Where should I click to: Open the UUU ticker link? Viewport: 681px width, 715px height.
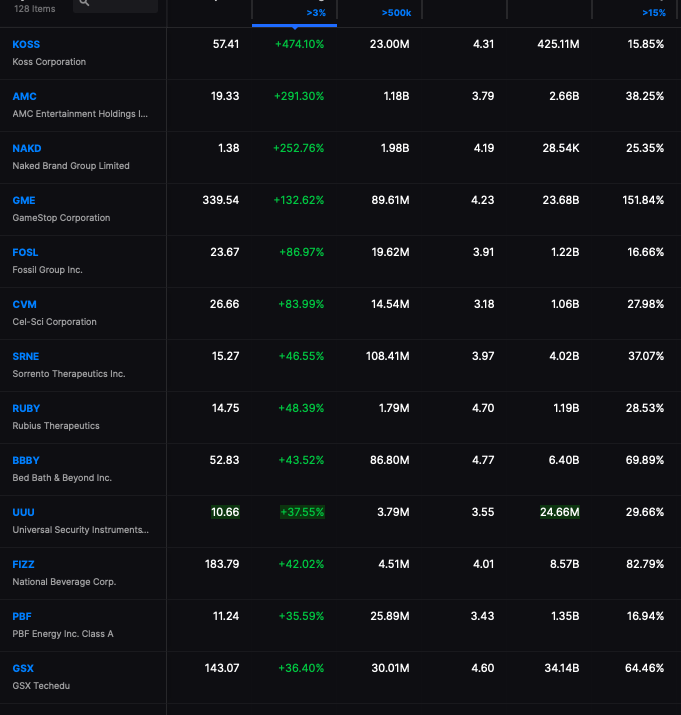(23, 512)
